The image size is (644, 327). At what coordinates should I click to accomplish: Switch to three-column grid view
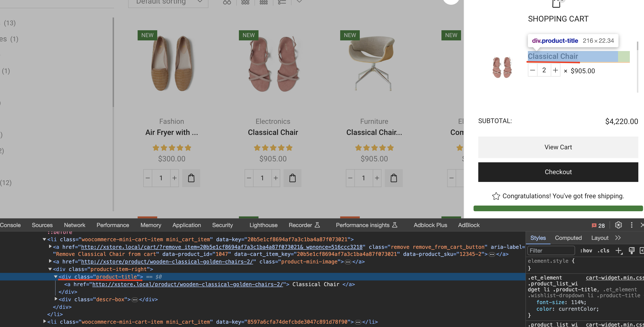pos(245,2)
